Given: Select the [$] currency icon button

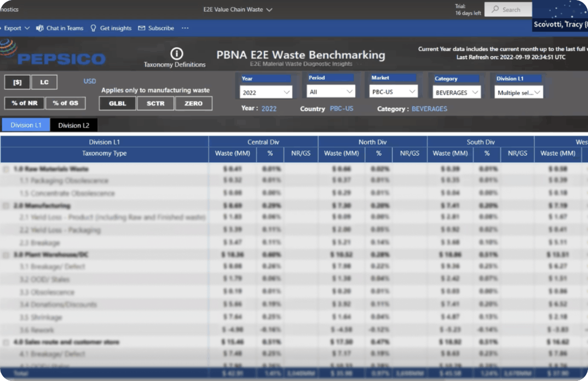Looking at the screenshot, I should pyautogui.click(x=18, y=82).
